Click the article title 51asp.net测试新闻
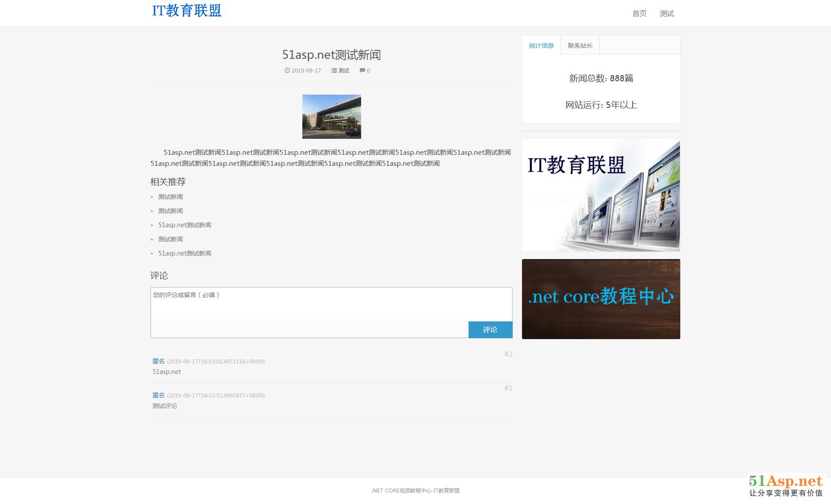831x504 pixels. (x=332, y=55)
